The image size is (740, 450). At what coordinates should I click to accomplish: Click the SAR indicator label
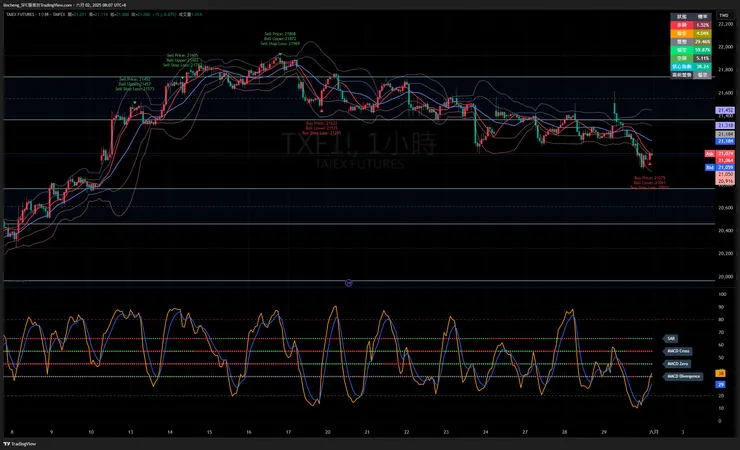tap(671, 338)
